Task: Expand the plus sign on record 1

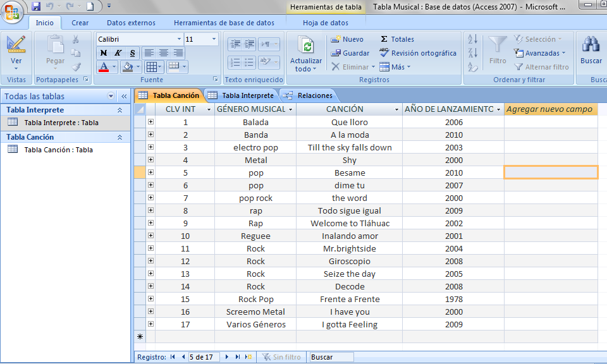Action: click(x=149, y=122)
